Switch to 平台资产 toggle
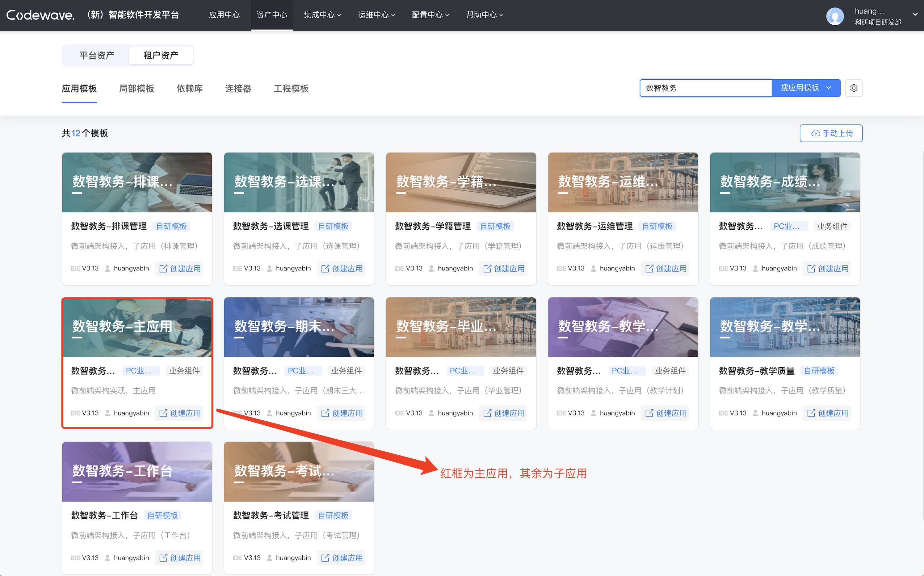924x576 pixels. [96, 56]
